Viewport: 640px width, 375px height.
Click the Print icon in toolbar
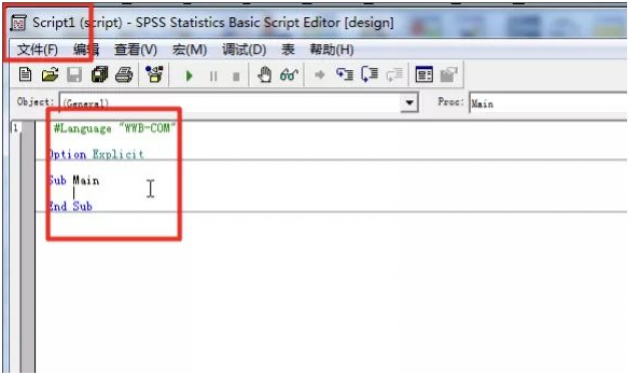tap(124, 75)
